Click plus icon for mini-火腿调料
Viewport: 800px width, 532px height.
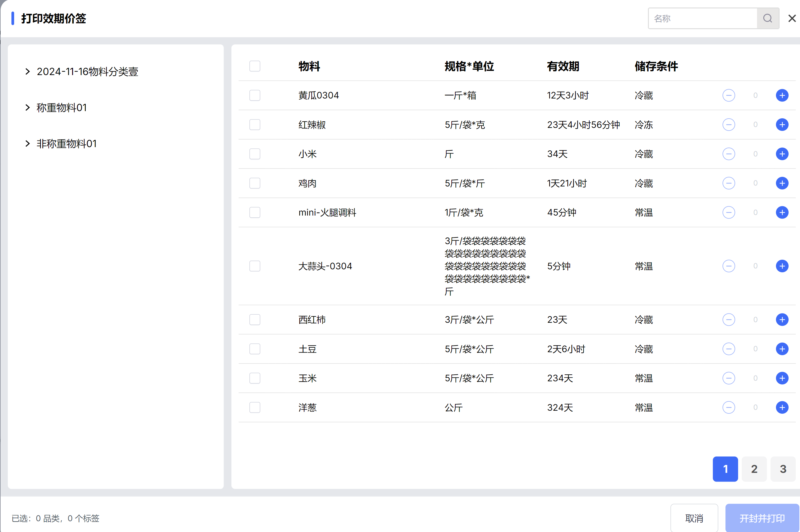click(x=782, y=212)
